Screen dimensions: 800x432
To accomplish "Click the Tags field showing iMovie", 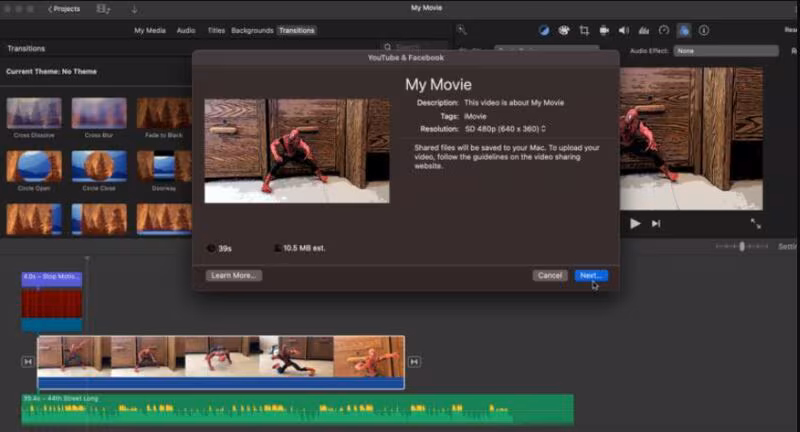I will (476, 116).
